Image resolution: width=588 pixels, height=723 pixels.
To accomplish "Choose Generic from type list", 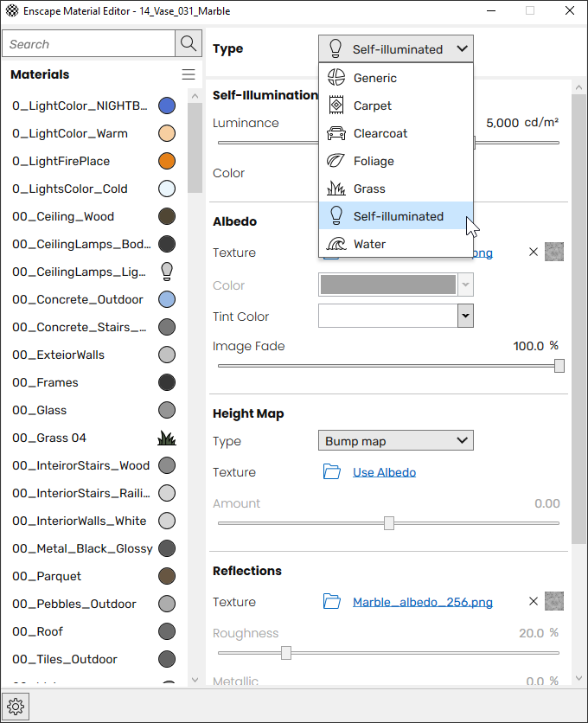I will coord(396,78).
